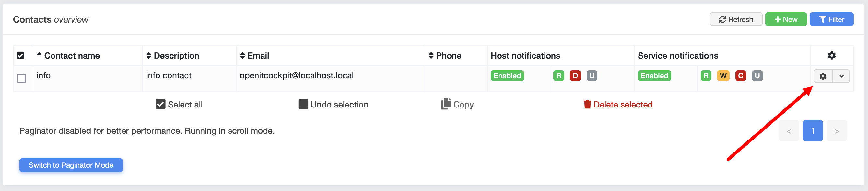The image size is (868, 191).
Task: Expand the dropdown arrow in info row actions
Action: pyautogui.click(x=841, y=76)
